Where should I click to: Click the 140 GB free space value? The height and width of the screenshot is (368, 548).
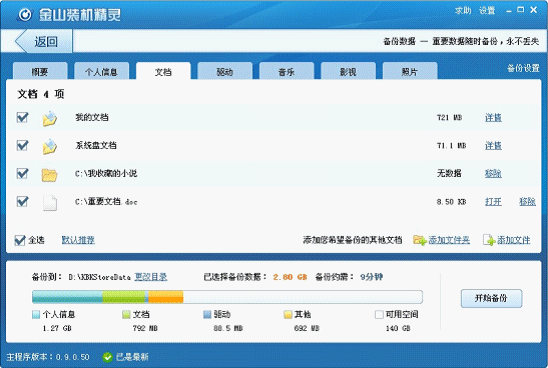point(398,328)
